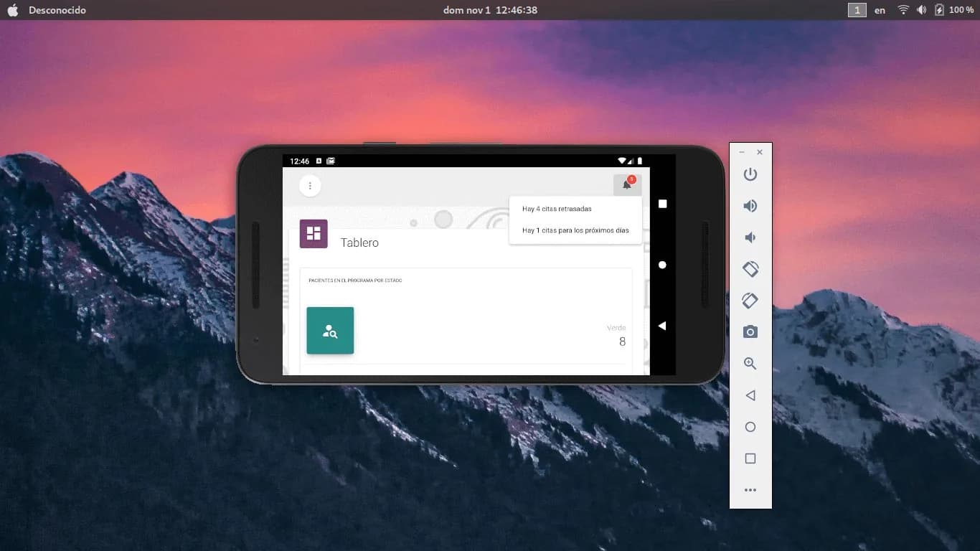Viewport: 980px width, 551px height.
Task: Open the 'en' keyboard layout indicator
Action: (x=880, y=10)
